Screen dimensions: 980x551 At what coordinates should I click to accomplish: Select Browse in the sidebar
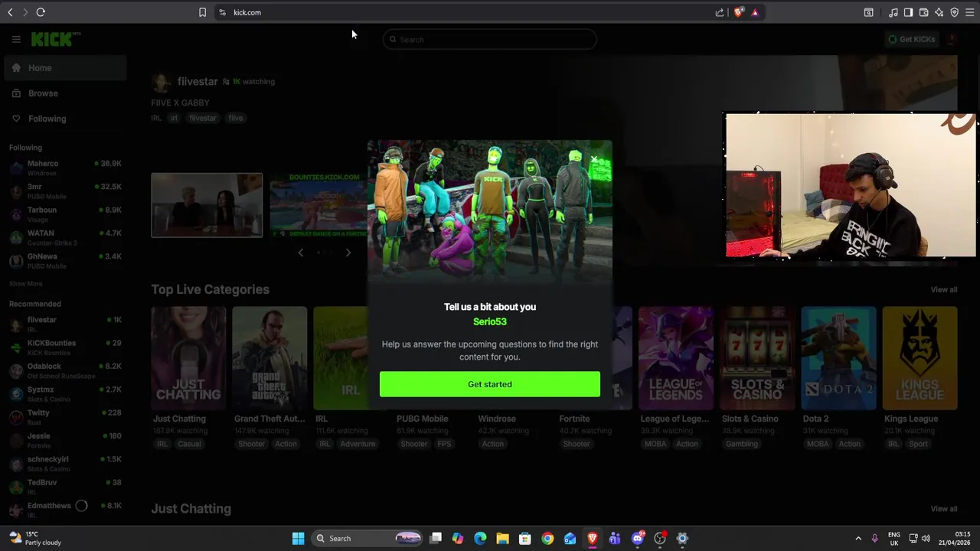coord(64,93)
